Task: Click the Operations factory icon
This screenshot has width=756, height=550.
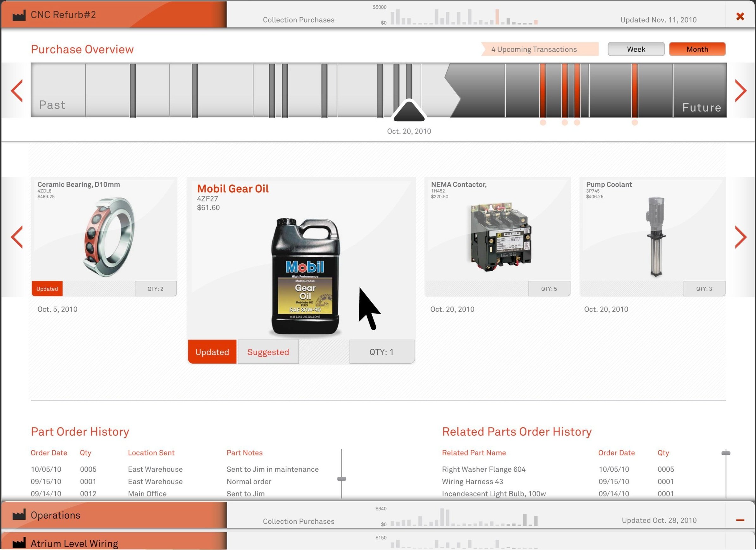Action: (19, 515)
